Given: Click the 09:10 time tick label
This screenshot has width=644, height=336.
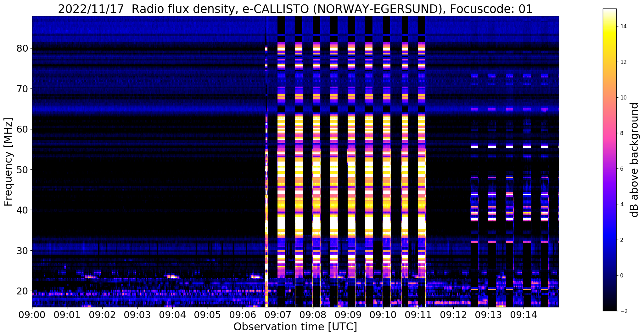Looking at the screenshot, I should click(383, 315).
